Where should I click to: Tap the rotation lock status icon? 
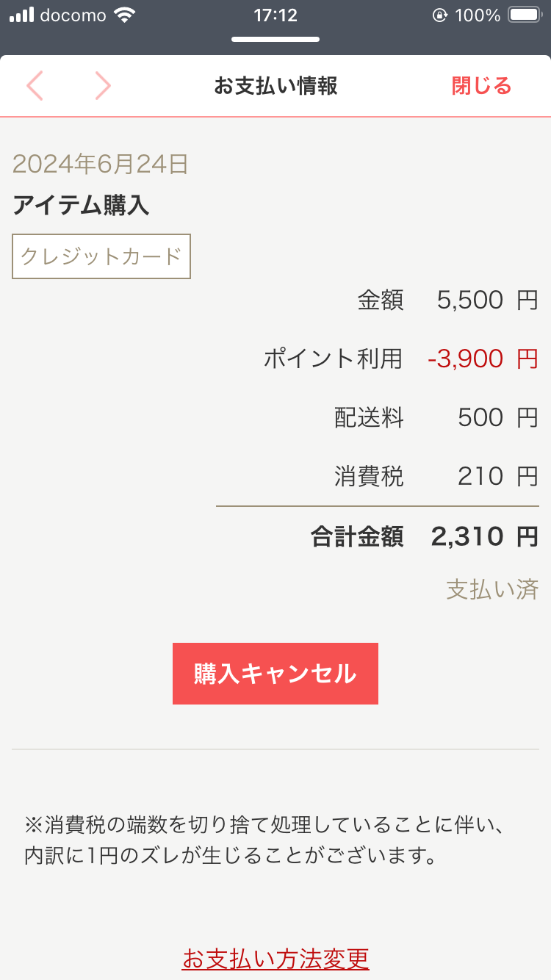[x=440, y=15]
